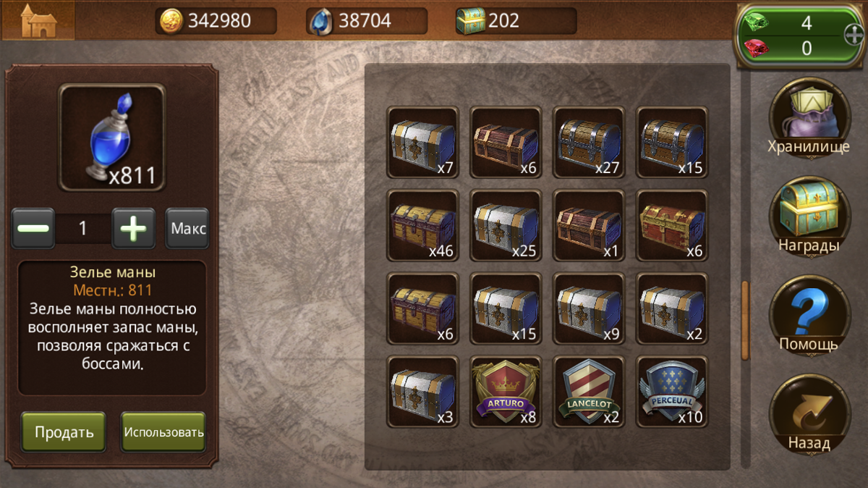Use potion with Использовать button

coord(163,432)
